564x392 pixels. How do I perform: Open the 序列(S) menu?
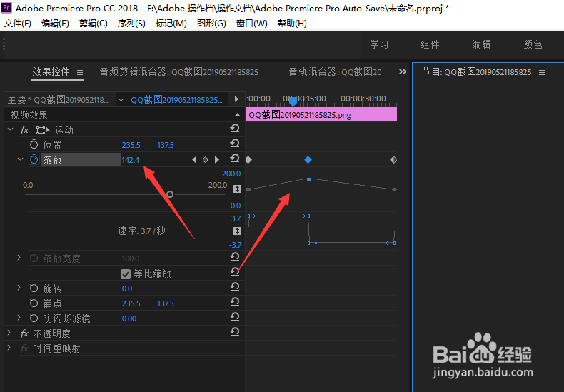[x=131, y=24]
